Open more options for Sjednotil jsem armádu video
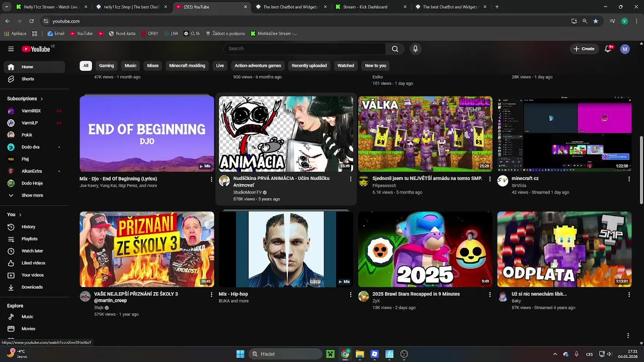Viewport: 644px width, 362px height. [x=490, y=179]
